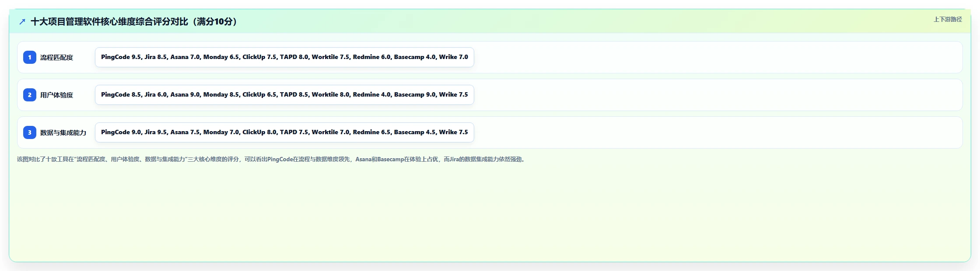
Task: Select the 流程匹配度 row label
Action: click(56, 57)
